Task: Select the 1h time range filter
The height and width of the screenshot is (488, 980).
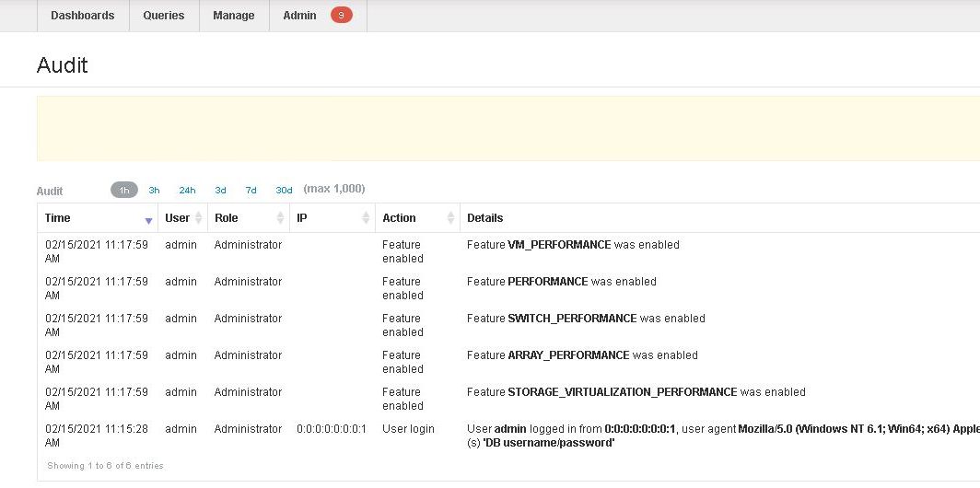Action: (124, 191)
